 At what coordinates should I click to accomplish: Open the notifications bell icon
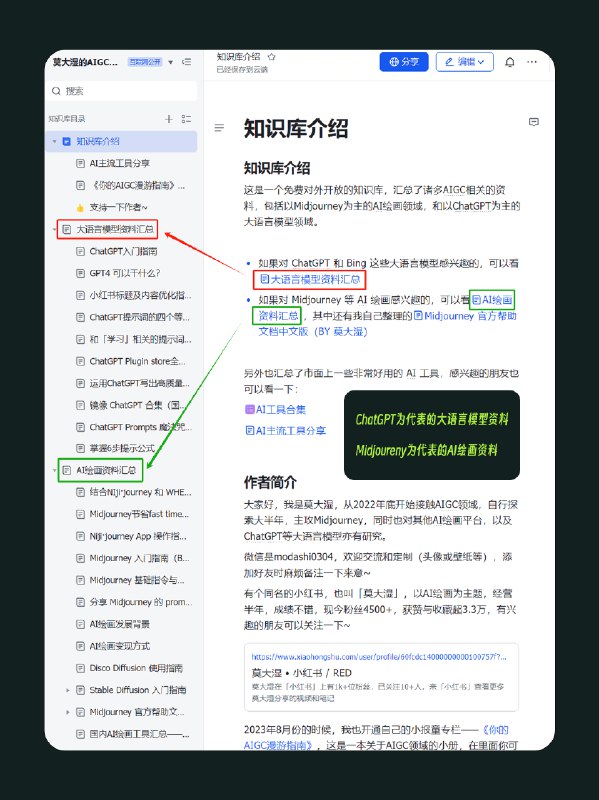pos(509,62)
